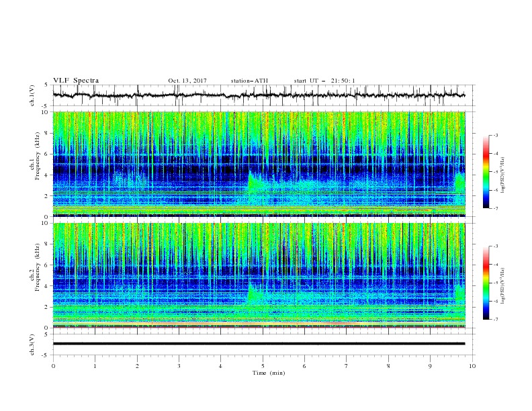Click the "VLF Spectra" plot title
The image size is (532, 411).
(x=76, y=81)
